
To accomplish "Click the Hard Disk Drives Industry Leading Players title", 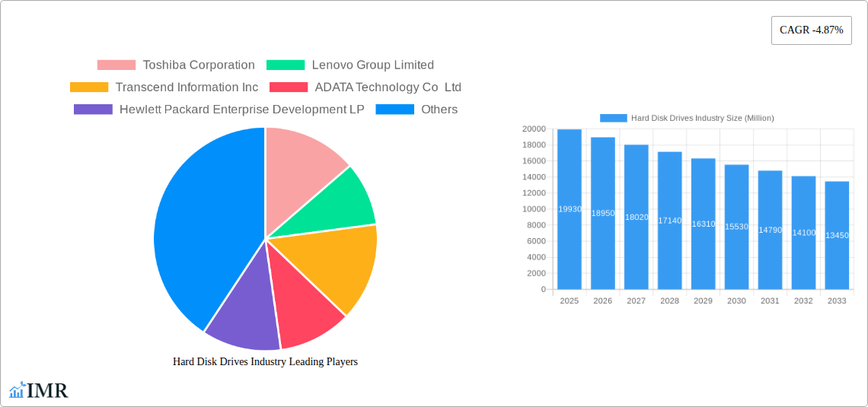I will point(265,361).
